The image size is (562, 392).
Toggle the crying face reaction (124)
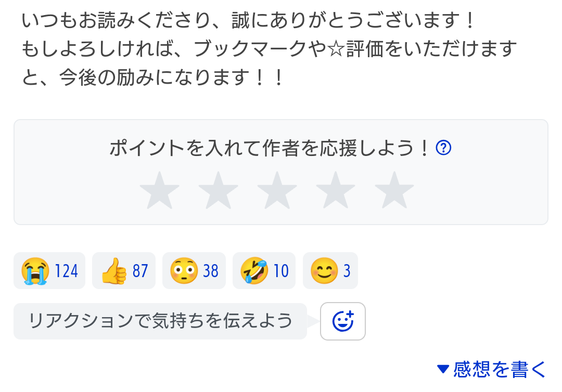[49, 271]
